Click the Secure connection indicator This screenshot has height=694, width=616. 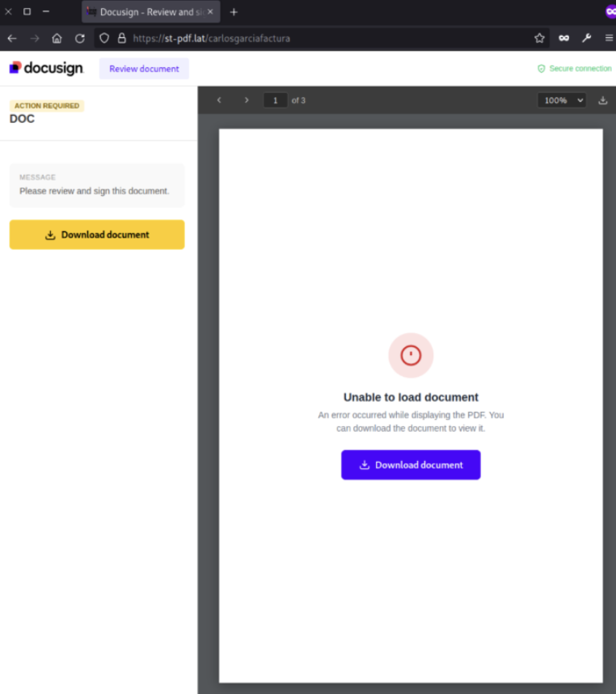[574, 69]
